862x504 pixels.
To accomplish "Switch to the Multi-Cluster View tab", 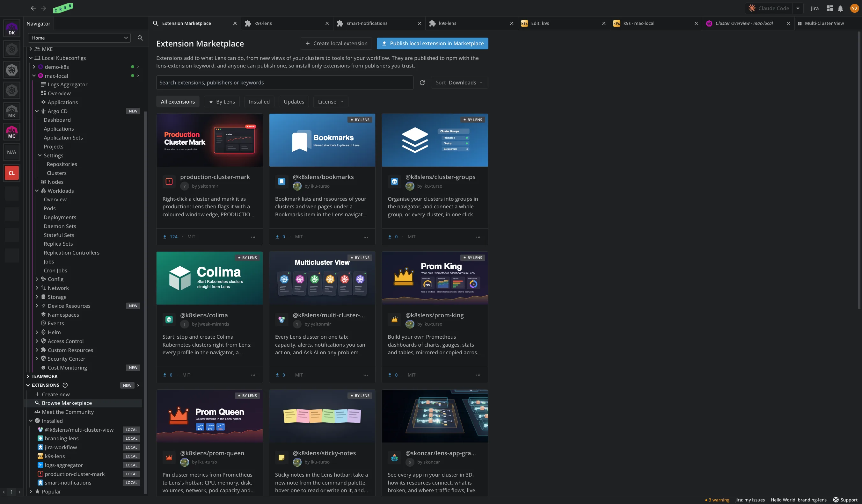I will click(x=828, y=23).
